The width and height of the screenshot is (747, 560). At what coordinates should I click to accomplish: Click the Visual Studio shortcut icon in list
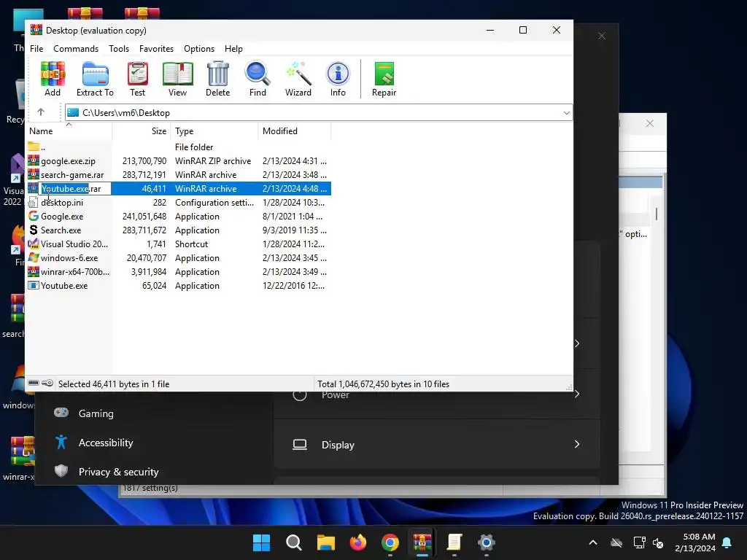(x=34, y=244)
